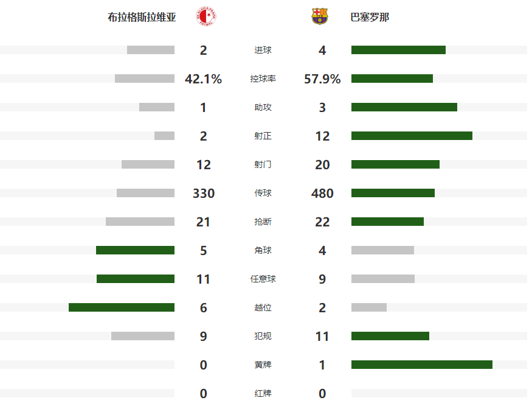Open the 巴塞罗那 team name link

click(x=370, y=18)
